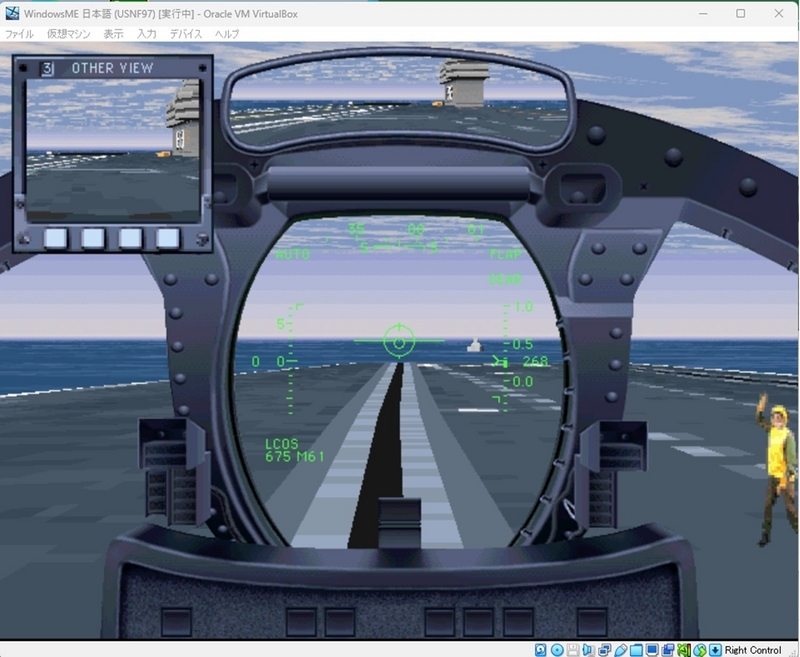Click the optical disc status icon
Viewport: 800px width, 657px height.
coord(557,650)
